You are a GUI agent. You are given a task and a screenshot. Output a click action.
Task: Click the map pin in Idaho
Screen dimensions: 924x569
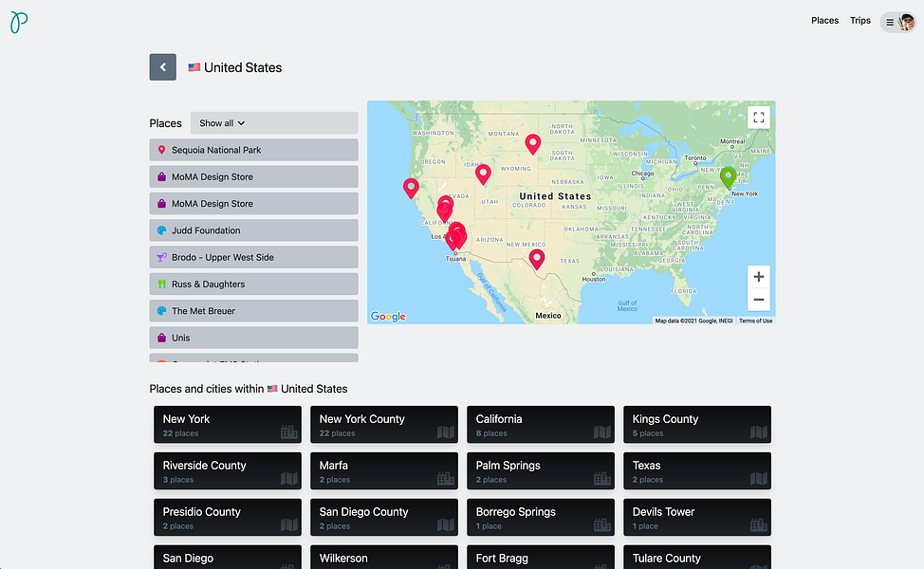[483, 174]
